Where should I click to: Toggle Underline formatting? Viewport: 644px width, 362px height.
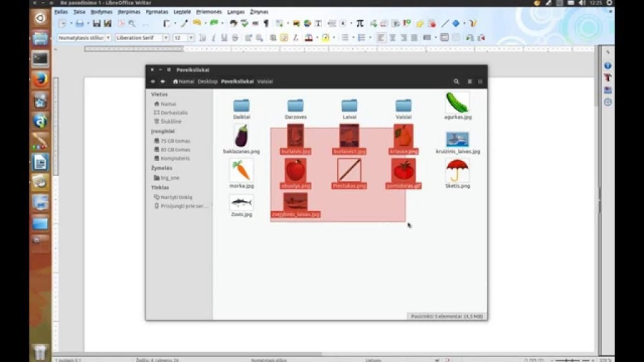(224, 38)
